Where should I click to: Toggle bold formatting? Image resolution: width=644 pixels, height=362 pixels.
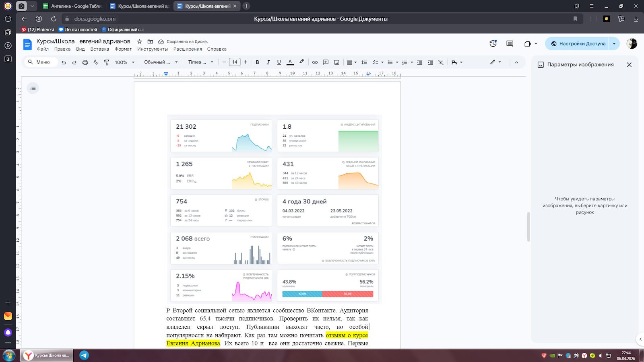(x=257, y=62)
